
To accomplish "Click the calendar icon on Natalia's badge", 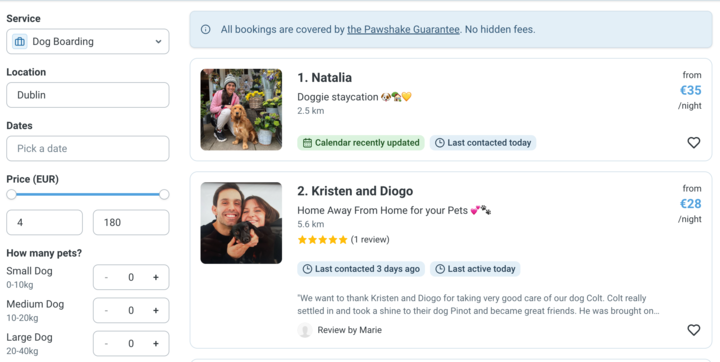I will pyautogui.click(x=307, y=143).
